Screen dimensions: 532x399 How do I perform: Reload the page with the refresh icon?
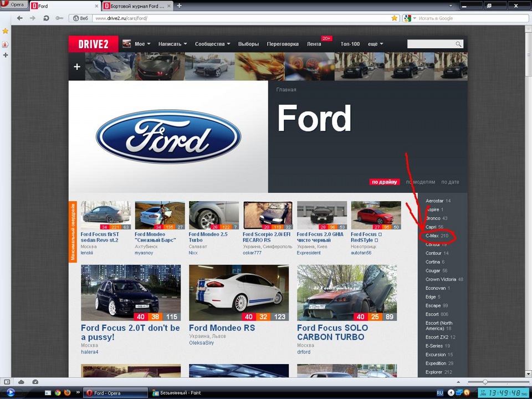click(x=46, y=18)
